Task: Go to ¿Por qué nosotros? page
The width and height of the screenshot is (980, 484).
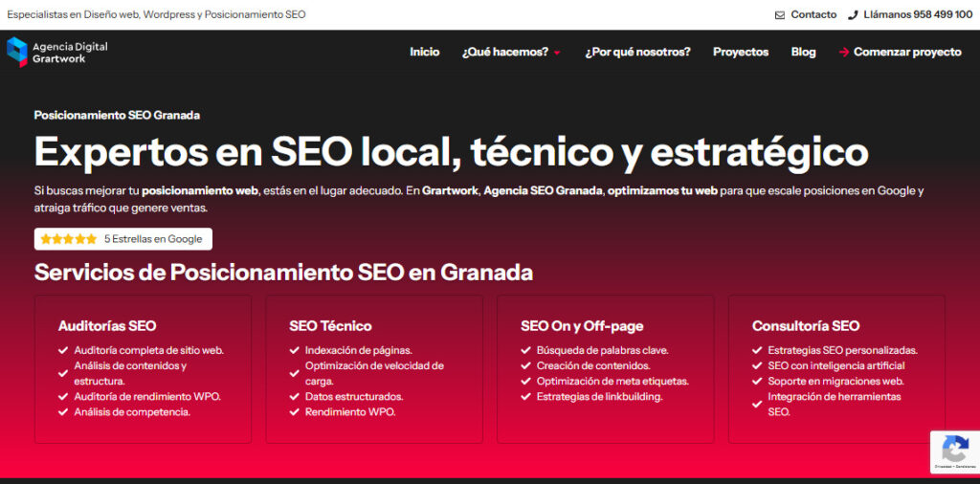Action: tap(637, 52)
